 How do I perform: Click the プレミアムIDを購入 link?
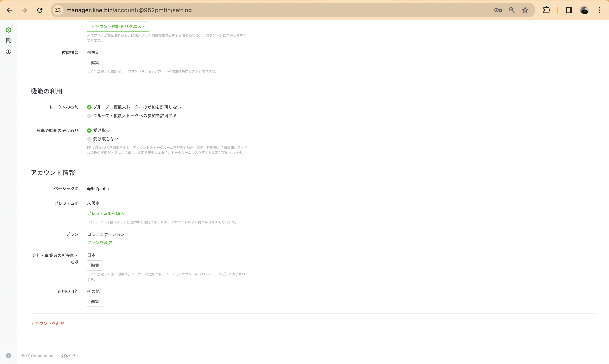click(106, 213)
